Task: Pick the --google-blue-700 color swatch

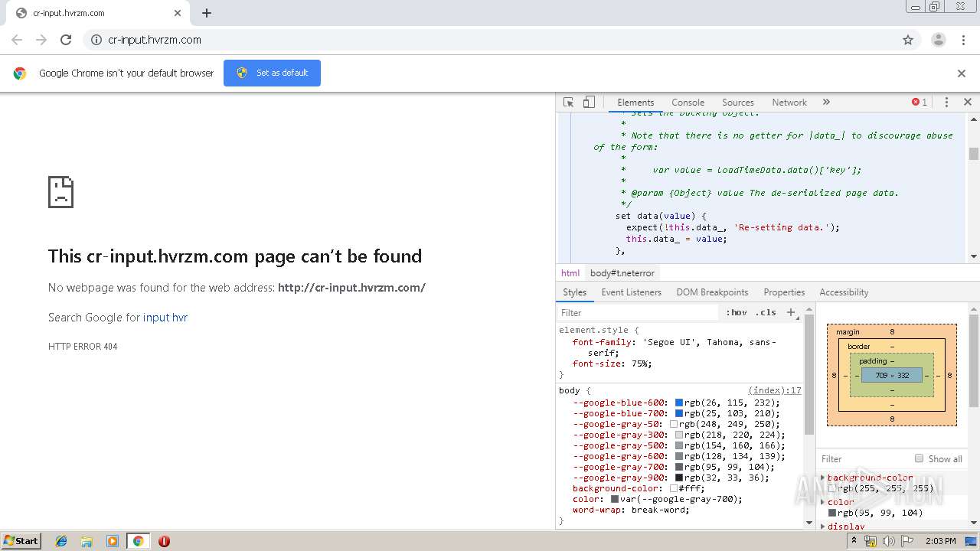Action: 678,413
